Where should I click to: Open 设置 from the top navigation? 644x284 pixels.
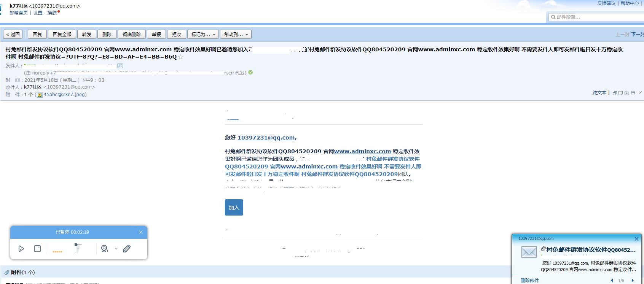[x=38, y=13]
